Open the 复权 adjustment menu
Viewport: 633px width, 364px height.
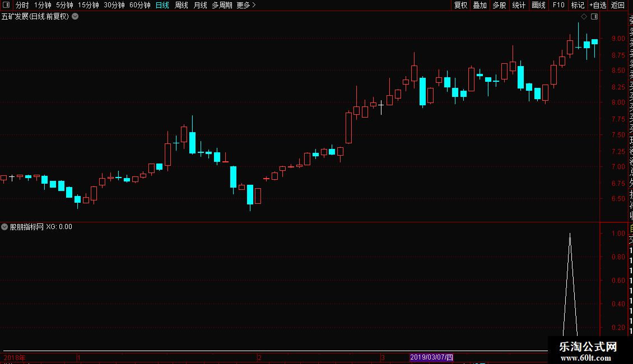pyautogui.click(x=460, y=5)
